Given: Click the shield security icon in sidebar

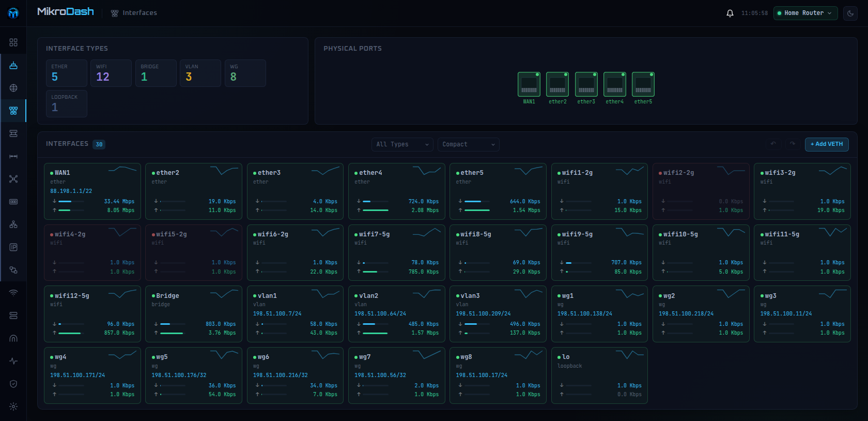Looking at the screenshot, I should (13, 384).
